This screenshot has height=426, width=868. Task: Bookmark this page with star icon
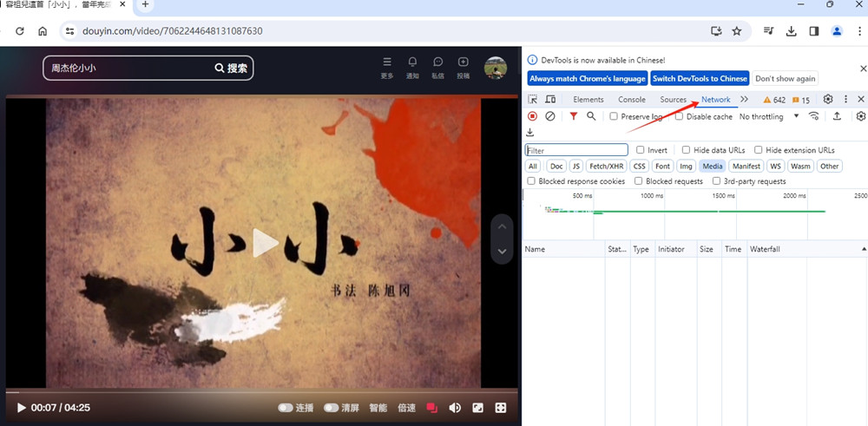coord(737,31)
